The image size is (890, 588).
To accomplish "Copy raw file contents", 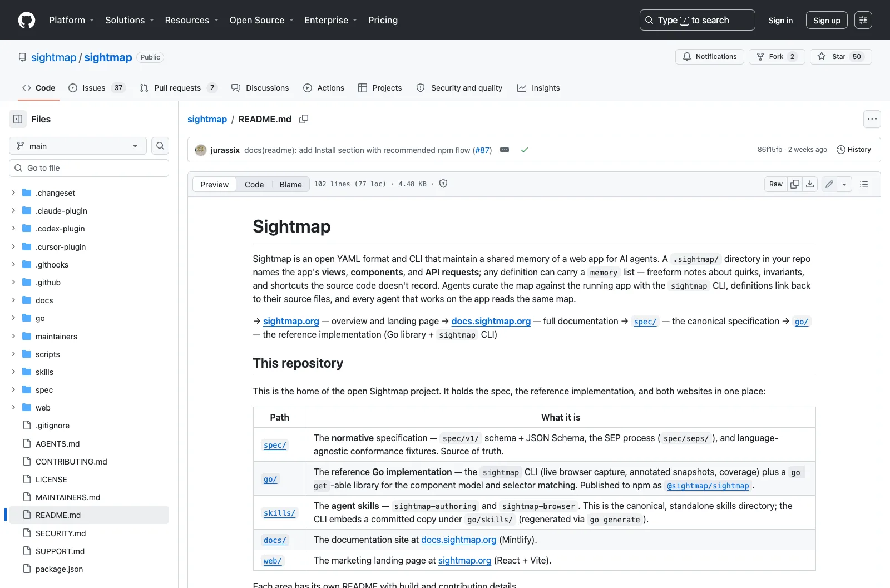I will coord(795,184).
